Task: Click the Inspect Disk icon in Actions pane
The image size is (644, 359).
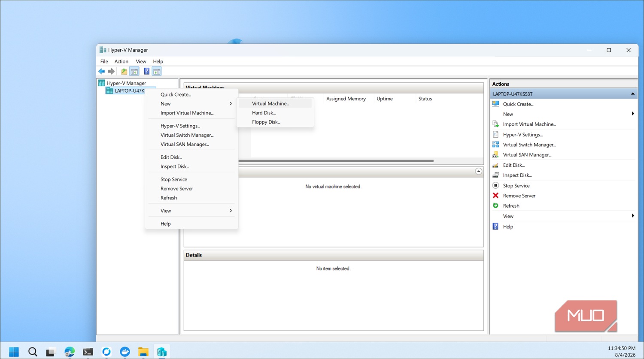Action: 496,175
